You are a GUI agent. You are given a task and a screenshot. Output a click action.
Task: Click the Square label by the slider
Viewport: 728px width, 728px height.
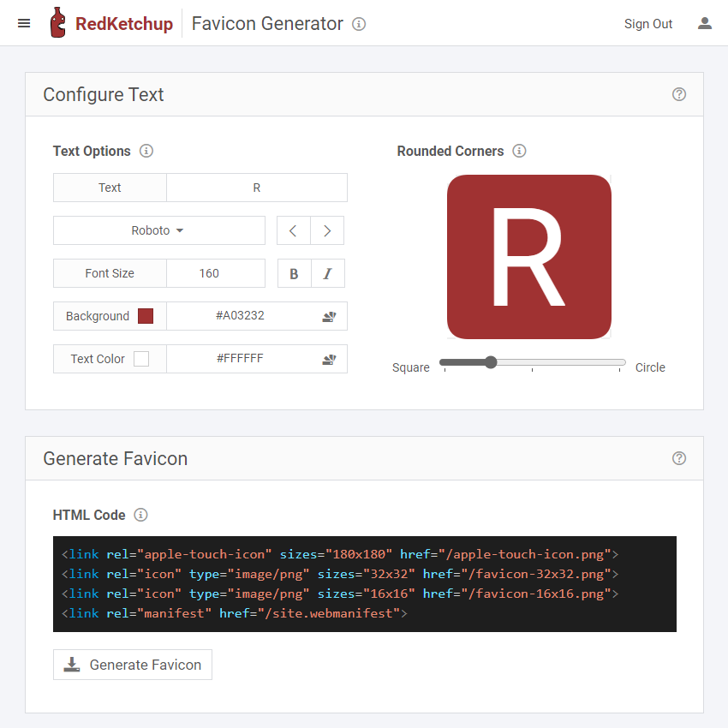tap(410, 367)
